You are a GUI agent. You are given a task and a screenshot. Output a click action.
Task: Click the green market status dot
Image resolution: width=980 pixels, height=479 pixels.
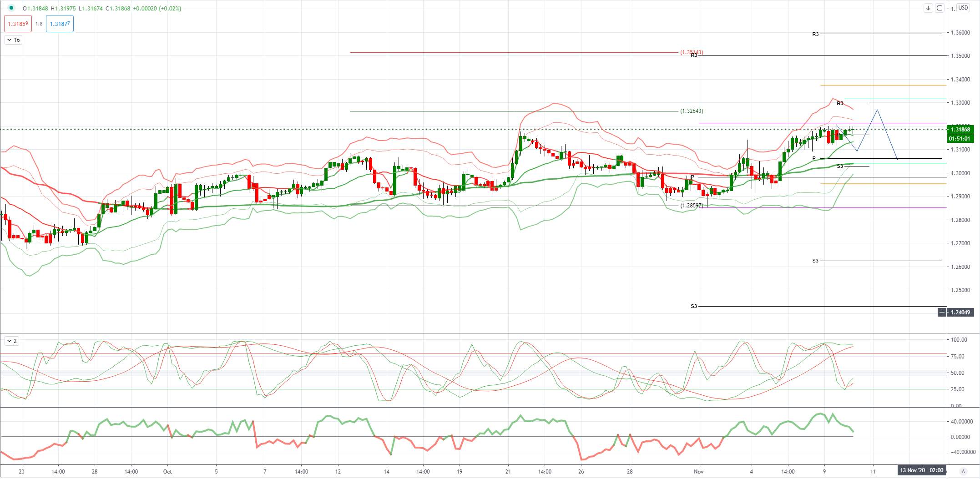click(11, 8)
